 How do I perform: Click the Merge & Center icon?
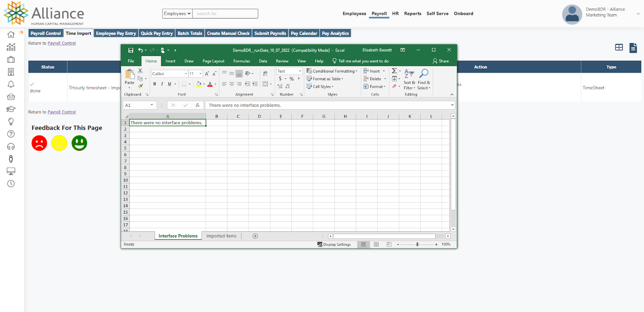265,84
